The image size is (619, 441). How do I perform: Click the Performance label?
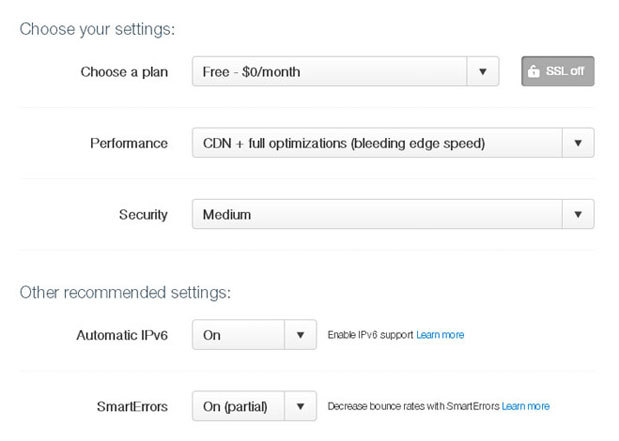click(129, 143)
